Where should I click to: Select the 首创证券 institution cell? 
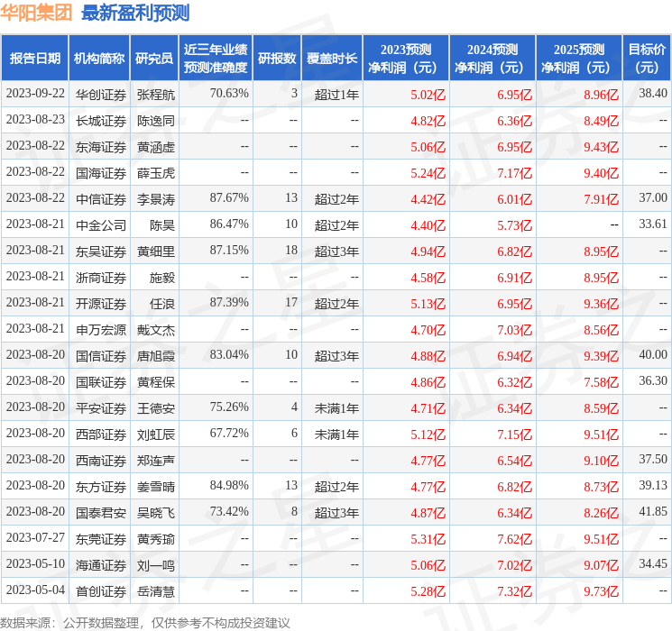click(x=101, y=591)
